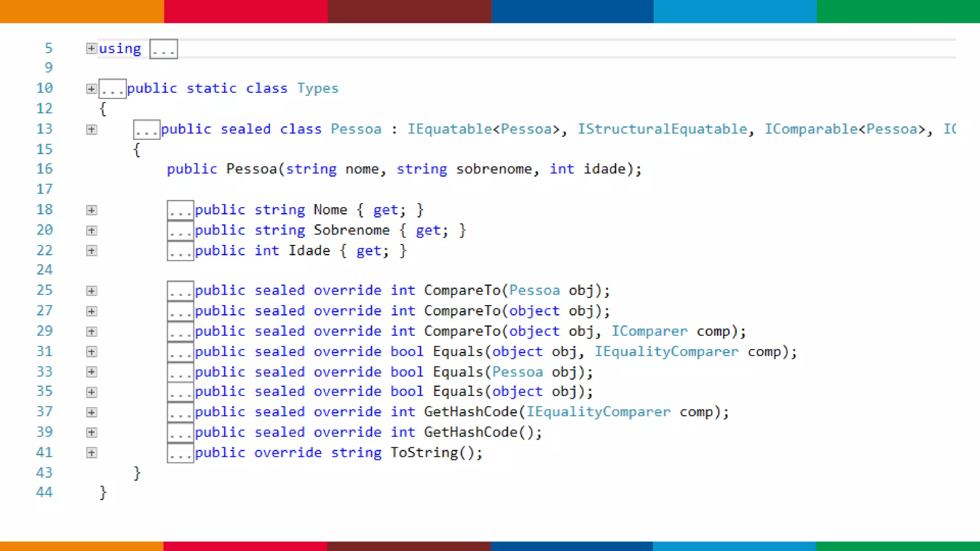Expand node for Equals(Pessoa obj) line 33
This screenshot has width=980, height=551.
point(91,372)
